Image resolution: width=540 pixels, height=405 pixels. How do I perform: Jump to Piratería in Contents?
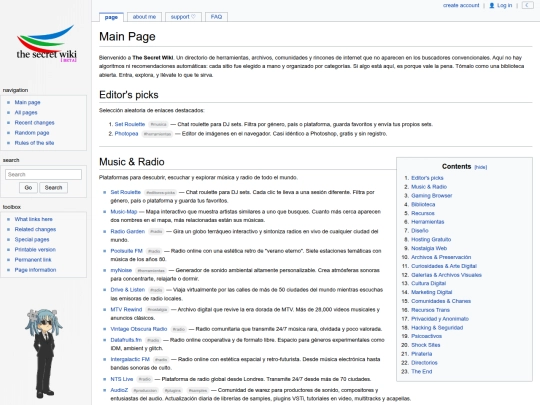pos(422,354)
